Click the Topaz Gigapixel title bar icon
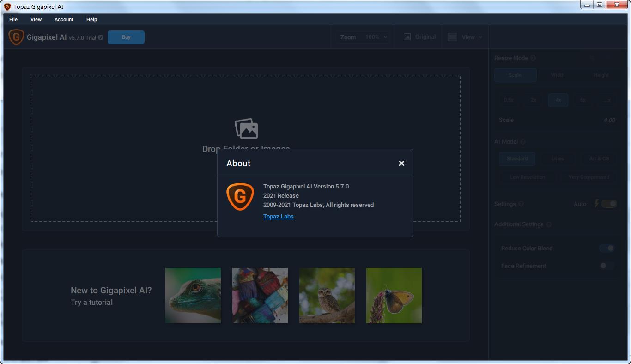The height and width of the screenshot is (364, 631). pos(7,6)
